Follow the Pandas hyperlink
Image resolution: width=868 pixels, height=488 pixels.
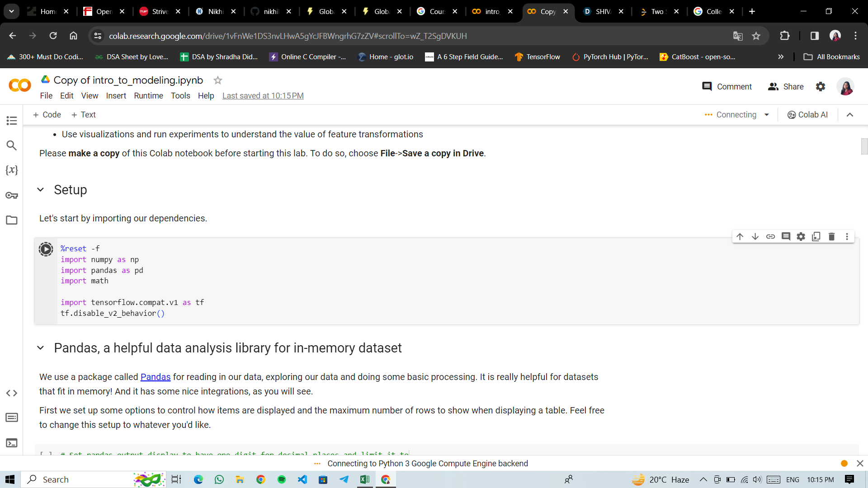156,377
